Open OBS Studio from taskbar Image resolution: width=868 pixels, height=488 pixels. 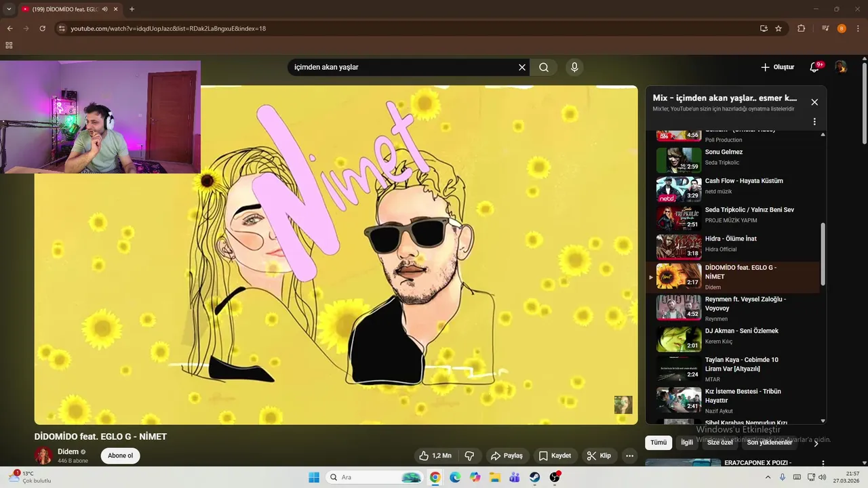(555, 477)
